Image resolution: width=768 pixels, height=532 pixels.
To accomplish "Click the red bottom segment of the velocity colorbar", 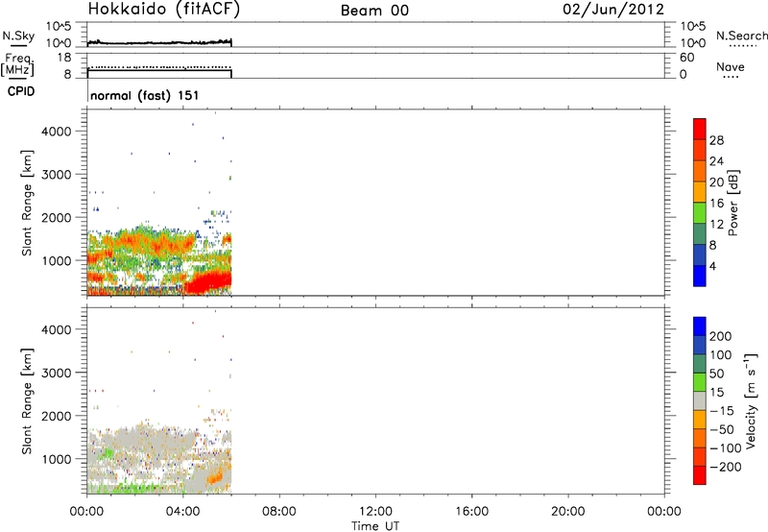I will (700, 475).
